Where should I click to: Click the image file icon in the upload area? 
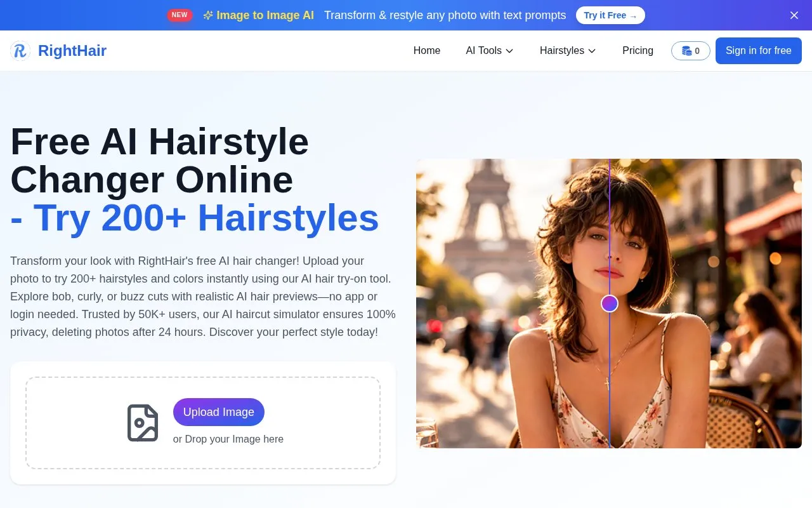[143, 423]
